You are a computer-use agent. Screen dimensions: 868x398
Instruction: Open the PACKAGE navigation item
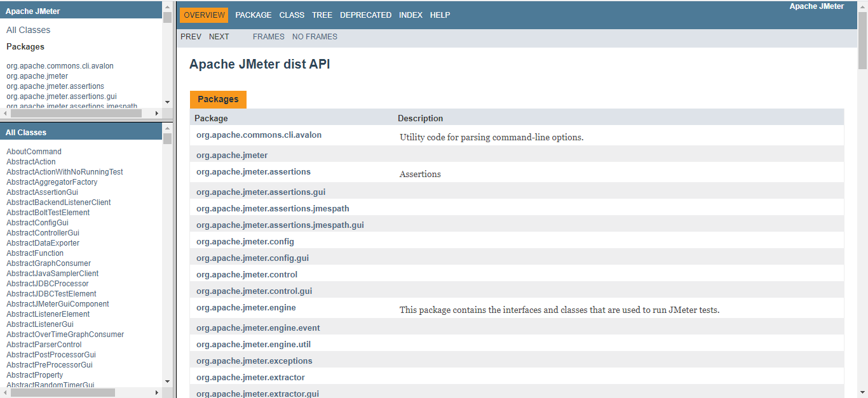(253, 15)
